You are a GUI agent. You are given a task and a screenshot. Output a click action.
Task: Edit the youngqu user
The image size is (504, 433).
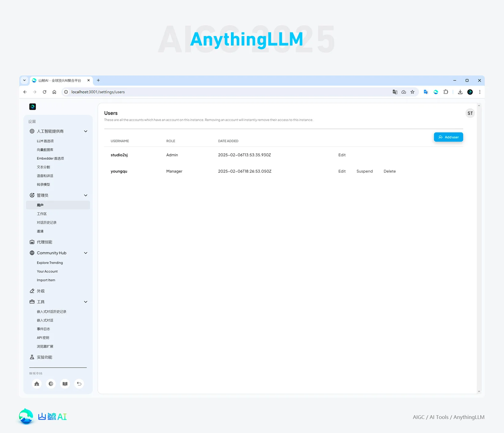coord(342,171)
